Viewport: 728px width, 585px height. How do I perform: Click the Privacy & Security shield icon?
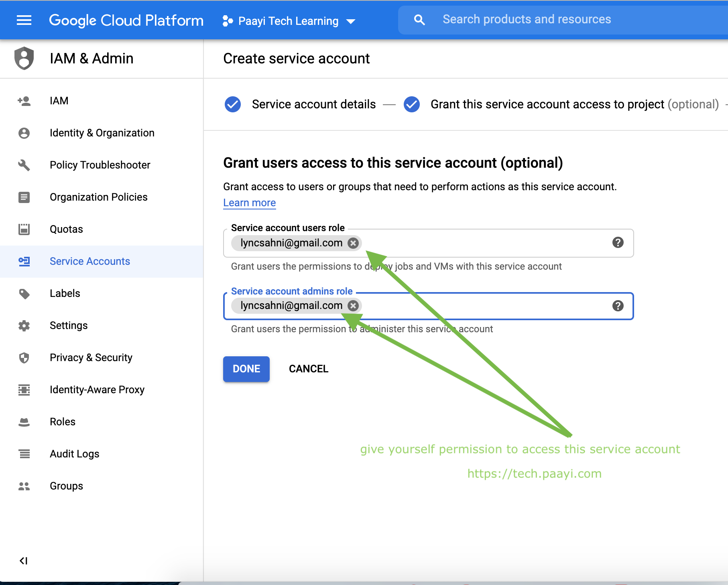[24, 357]
